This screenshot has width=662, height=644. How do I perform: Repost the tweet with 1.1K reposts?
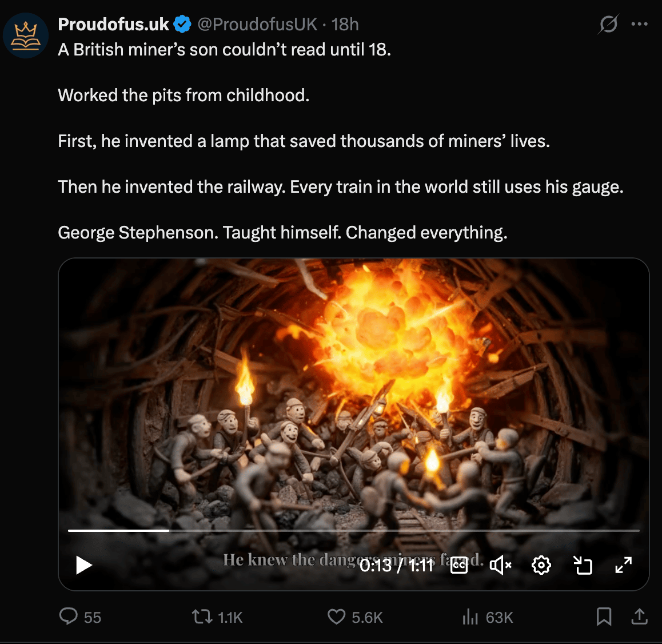202,617
